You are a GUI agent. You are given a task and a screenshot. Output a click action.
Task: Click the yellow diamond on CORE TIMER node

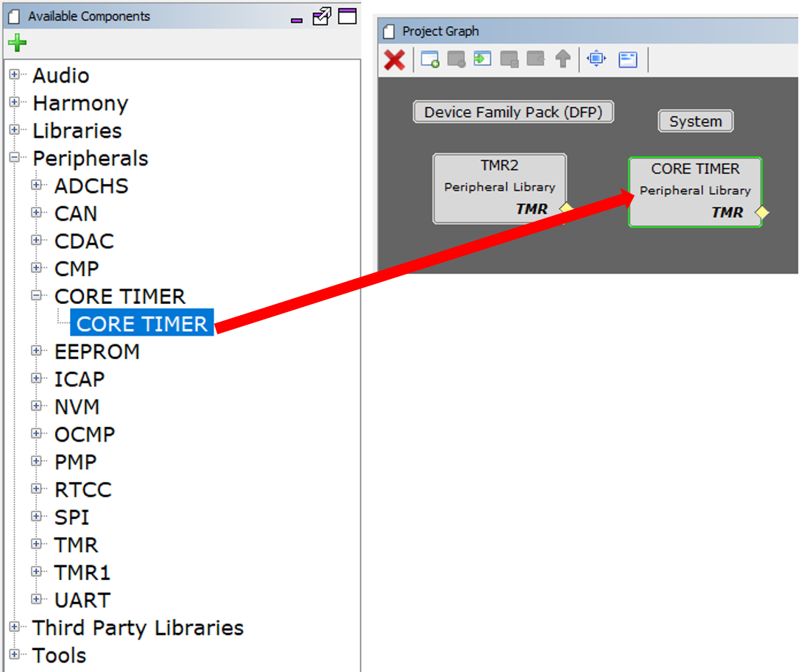pyautogui.click(x=763, y=213)
